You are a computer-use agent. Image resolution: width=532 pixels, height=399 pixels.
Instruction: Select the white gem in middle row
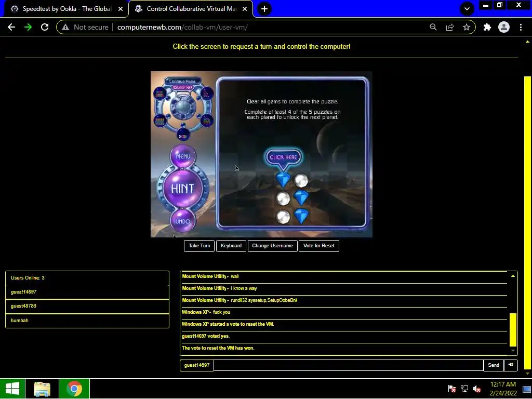point(283,198)
